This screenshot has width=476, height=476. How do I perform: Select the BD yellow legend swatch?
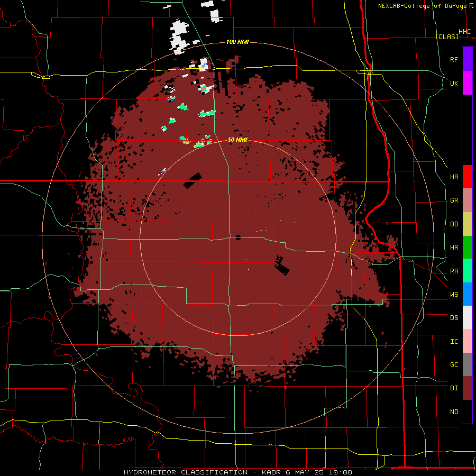coord(467,224)
